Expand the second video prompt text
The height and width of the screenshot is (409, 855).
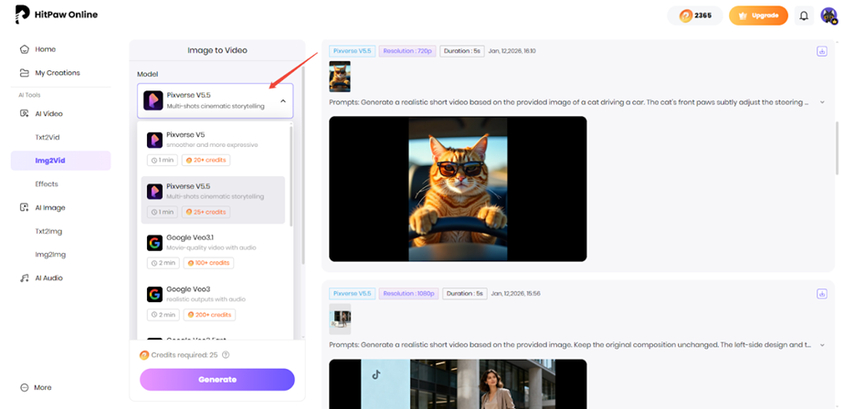click(x=822, y=345)
